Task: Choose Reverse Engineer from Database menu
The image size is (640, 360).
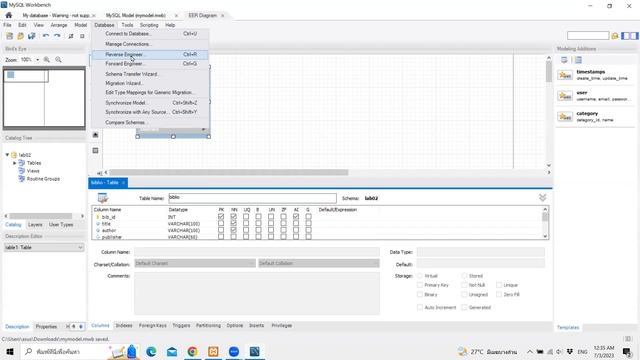Action: 150,54
